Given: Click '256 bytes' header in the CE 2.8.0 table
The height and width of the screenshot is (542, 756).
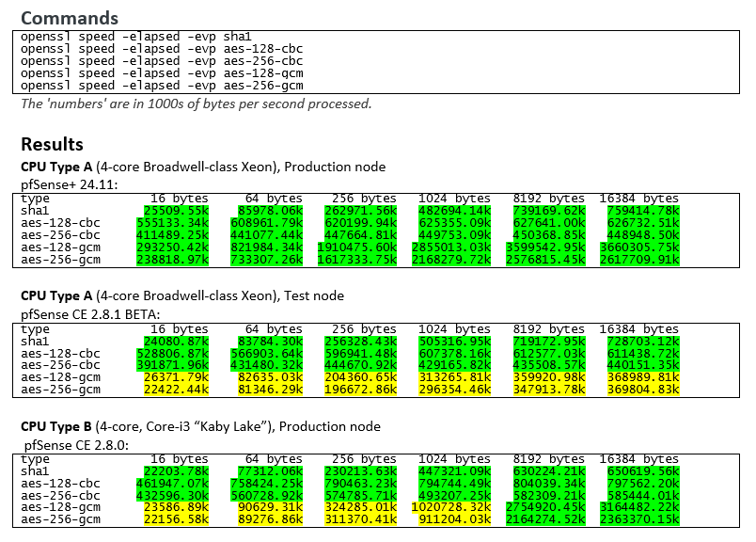Looking at the screenshot, I should pos(364,459).
